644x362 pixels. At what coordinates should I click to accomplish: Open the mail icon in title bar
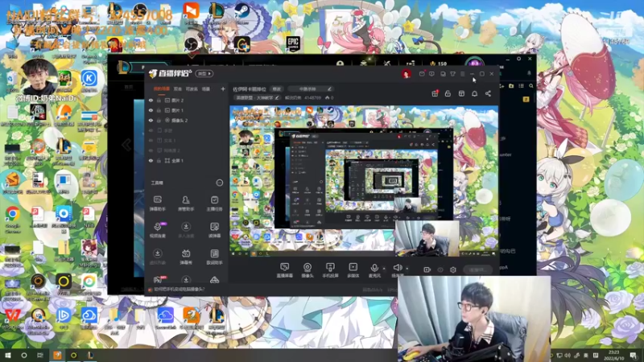pyautogui.click(x=422, y=74)
